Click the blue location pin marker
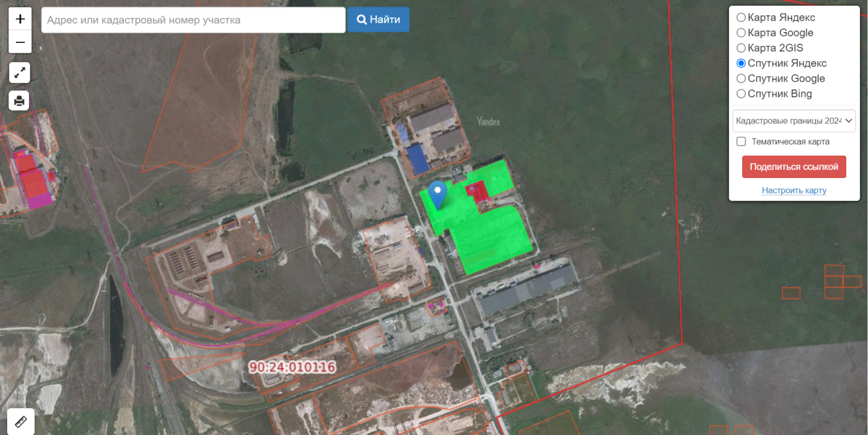868x435 pixels. pyautogui.click(x=437, y=194)
